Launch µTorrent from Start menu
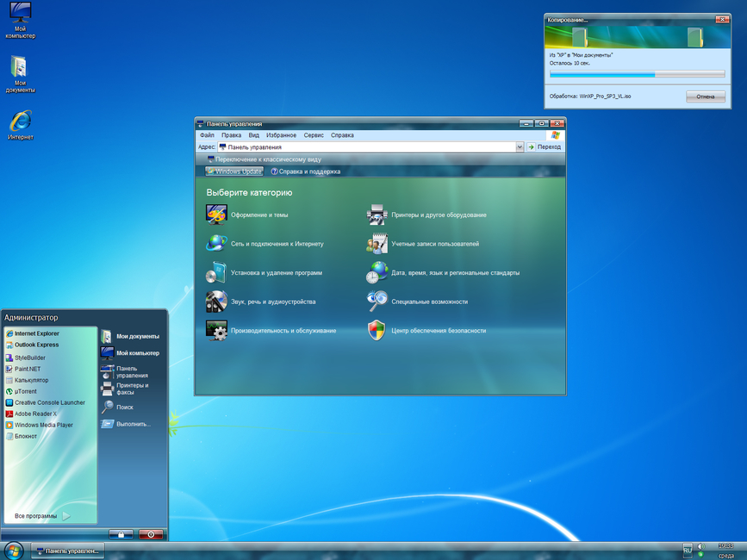 [22, 391]
